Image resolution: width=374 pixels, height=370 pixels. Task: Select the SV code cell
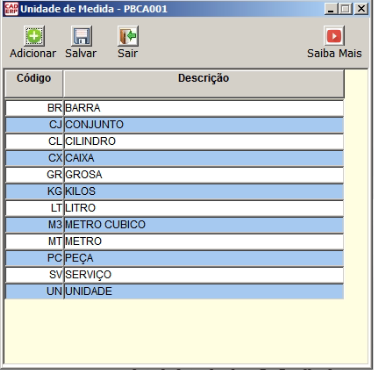(x=34, y=275)
